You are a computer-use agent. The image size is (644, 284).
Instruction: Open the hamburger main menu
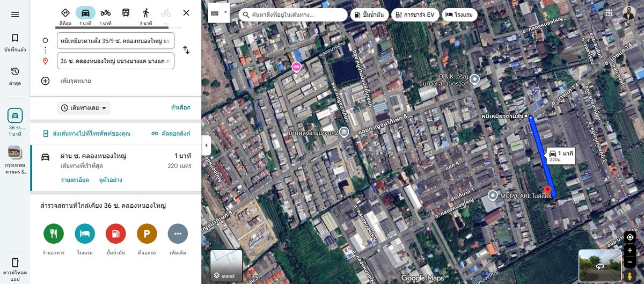(x=15, y=14)
